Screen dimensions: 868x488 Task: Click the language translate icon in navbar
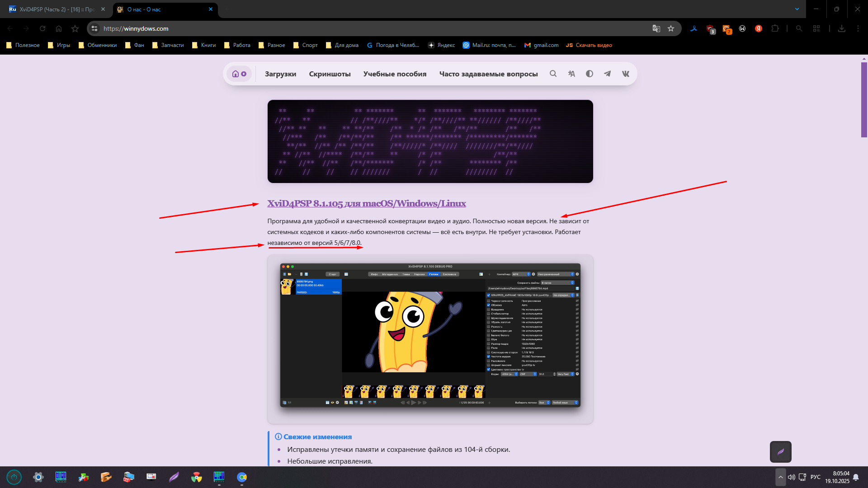click(x=571, y=74)
